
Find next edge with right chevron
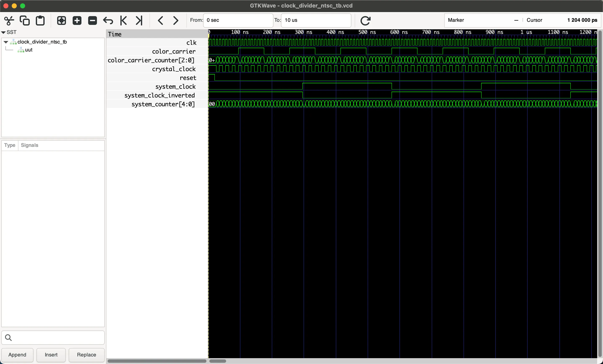(x=176, y=21)
